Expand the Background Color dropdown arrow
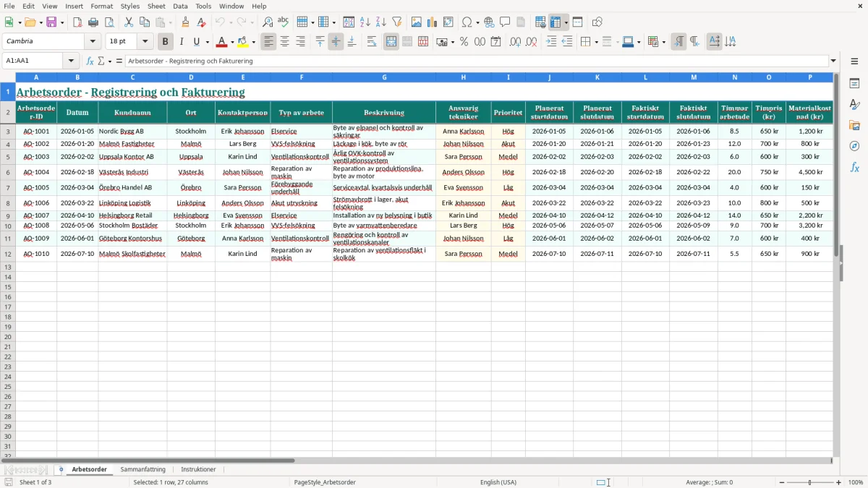 [254, 42]
